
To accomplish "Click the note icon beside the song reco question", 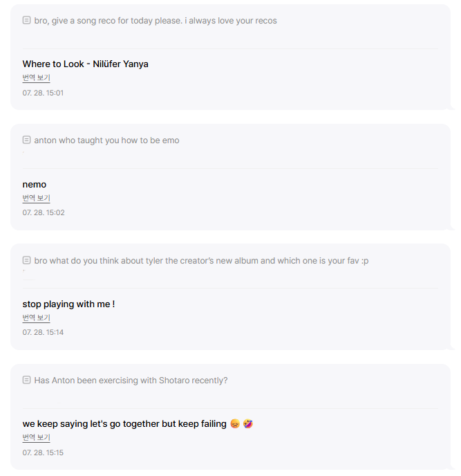I will point(26,21).
